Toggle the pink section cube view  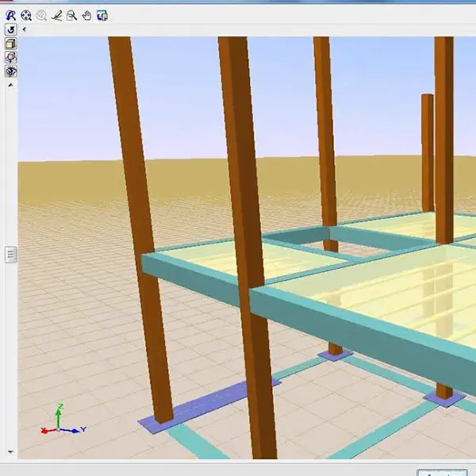11,57
